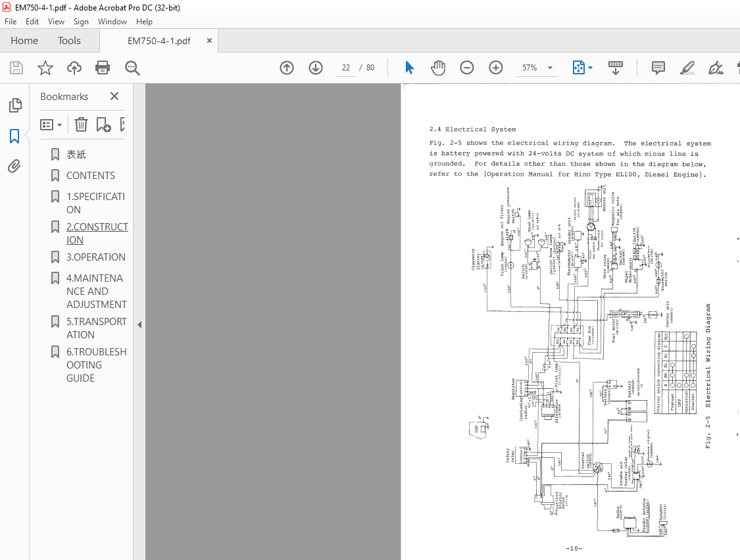Toggle the bookmarks panel icon in sidebar
This screenshot has height=560, width=740.
coord(14,136)
